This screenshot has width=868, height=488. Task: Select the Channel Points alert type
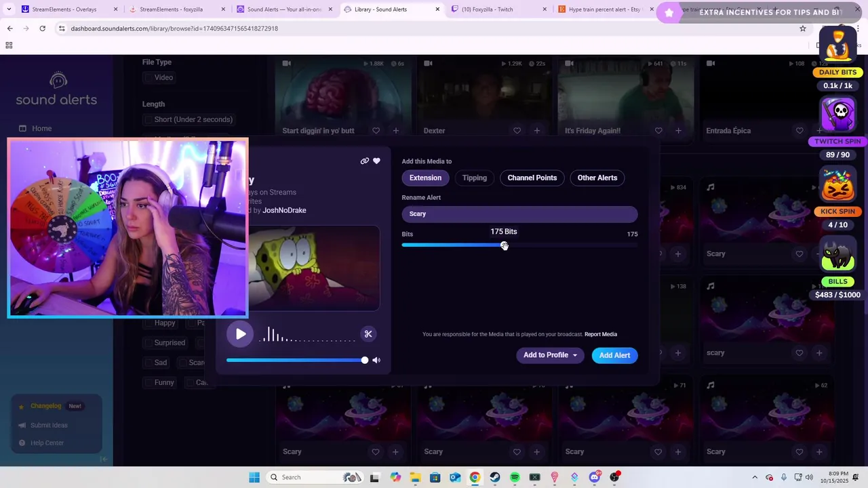coord(532,178)
